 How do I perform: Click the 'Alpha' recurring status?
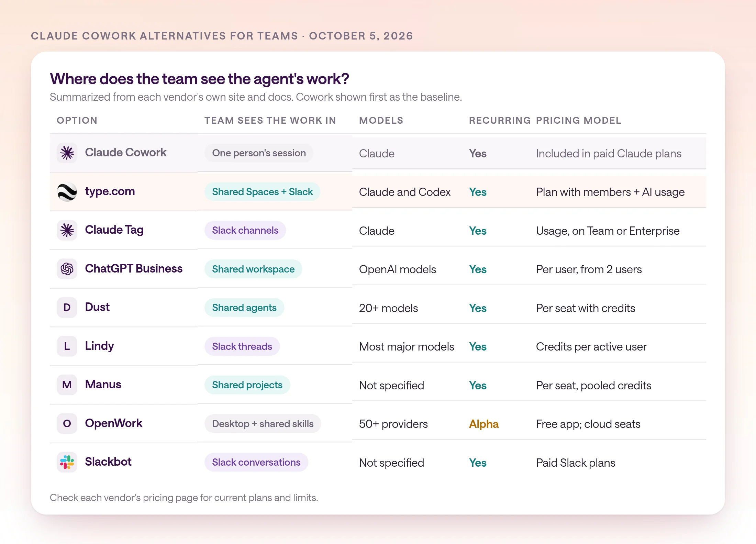(484, 424)
